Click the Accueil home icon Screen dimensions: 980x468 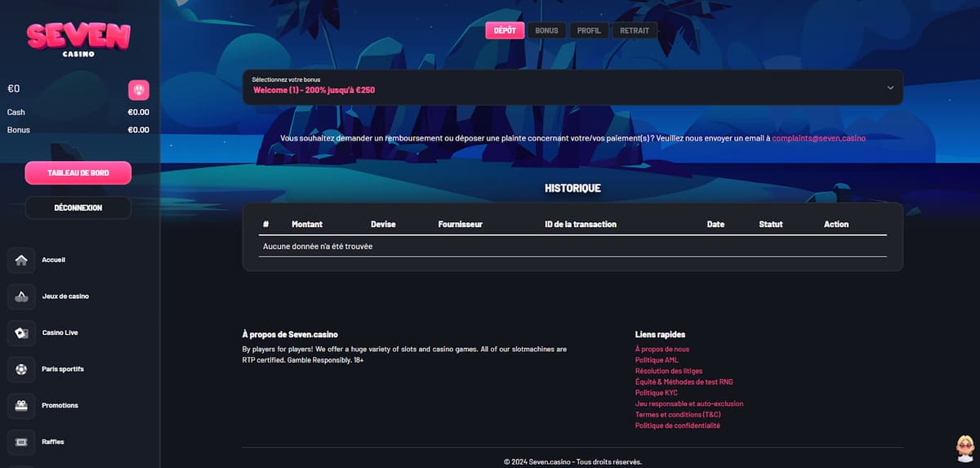(21, 261)
